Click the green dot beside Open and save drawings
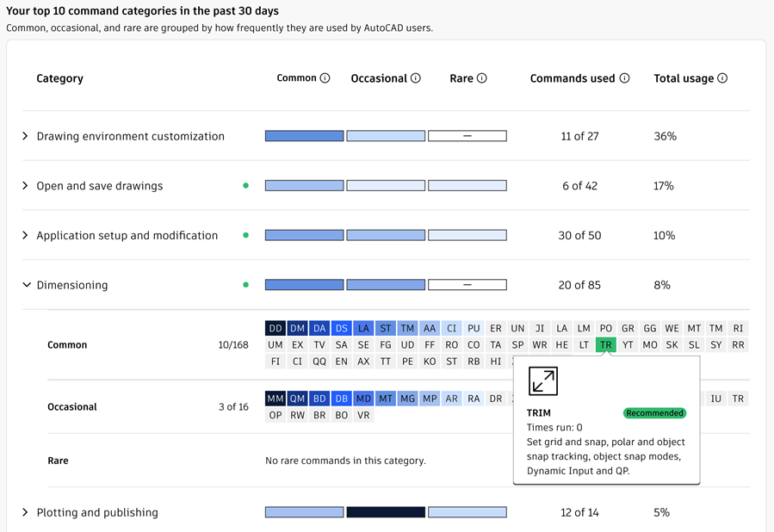 pyautogui.click(x=246, y=186)
